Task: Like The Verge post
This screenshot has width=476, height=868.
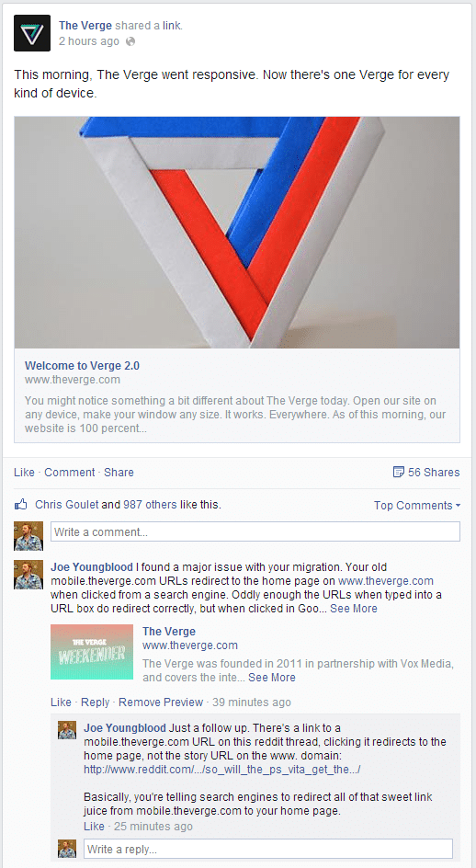Action: coord(25,473)
